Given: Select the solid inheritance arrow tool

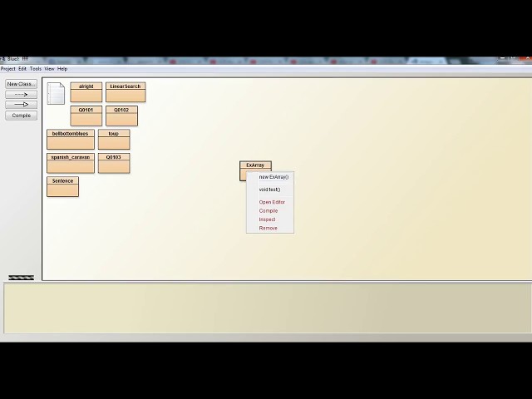Looking at the screenshot, I should 22,105.
